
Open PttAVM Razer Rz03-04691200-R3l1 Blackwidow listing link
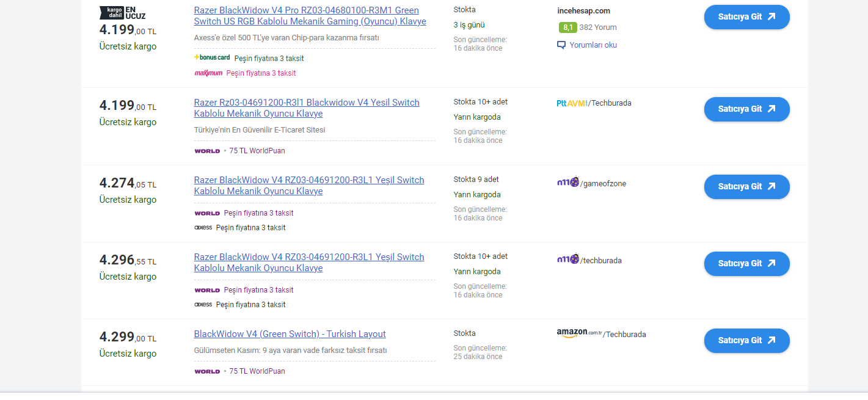point(307,108)
